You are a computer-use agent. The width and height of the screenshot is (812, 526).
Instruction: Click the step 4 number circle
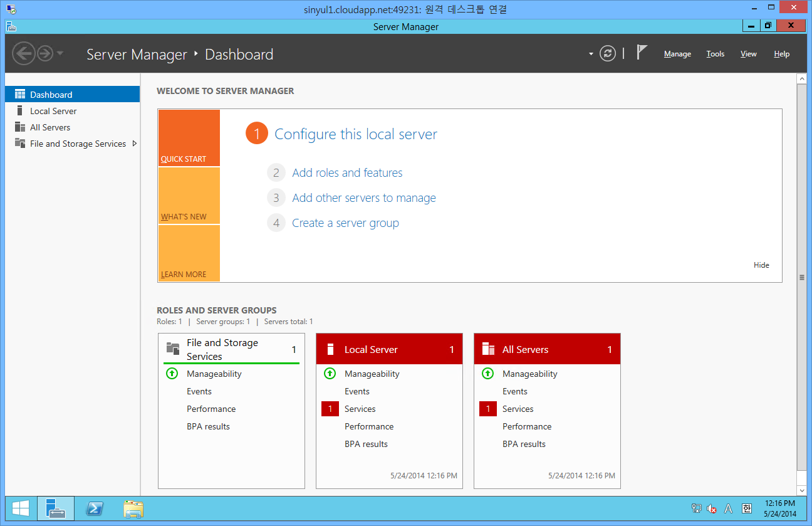(276, 223)
